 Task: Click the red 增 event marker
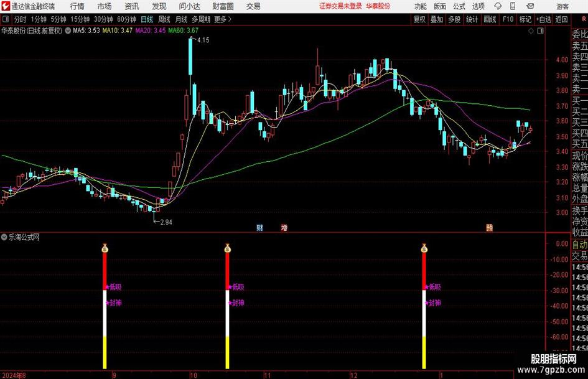point(284,227)
